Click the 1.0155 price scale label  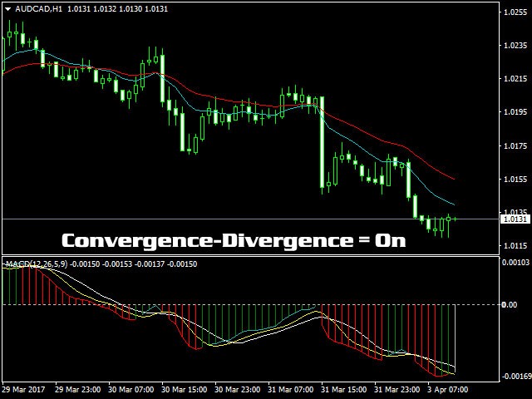tap(515, 180)
